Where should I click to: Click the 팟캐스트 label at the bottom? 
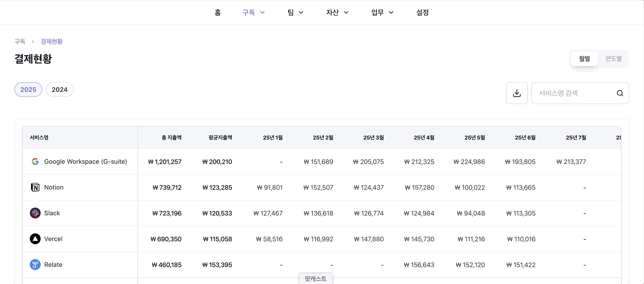pyautogui.click(x=316, y=278)
